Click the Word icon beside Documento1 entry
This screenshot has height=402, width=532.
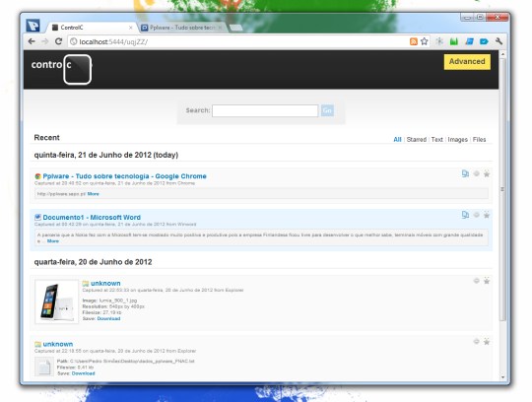point(38,217)
